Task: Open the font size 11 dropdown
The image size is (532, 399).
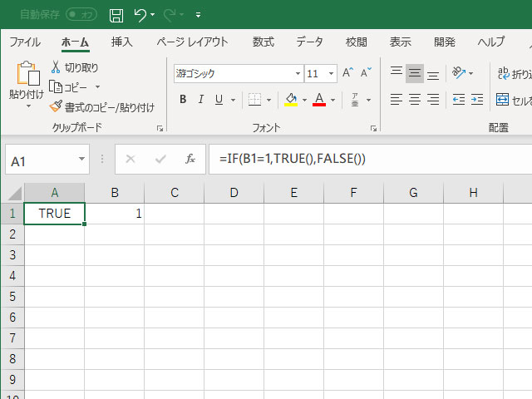Action: pos(331,73)
